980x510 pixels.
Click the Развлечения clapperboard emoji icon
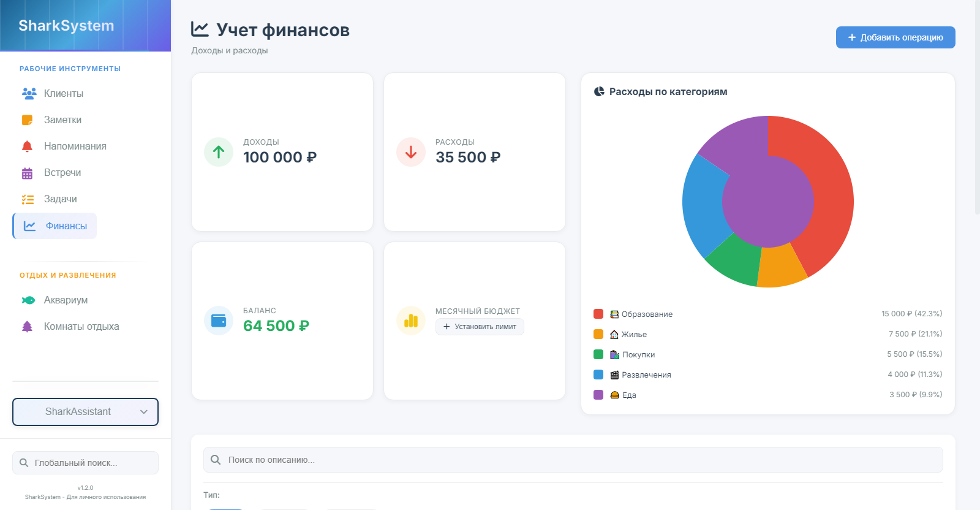coord(614,375)
